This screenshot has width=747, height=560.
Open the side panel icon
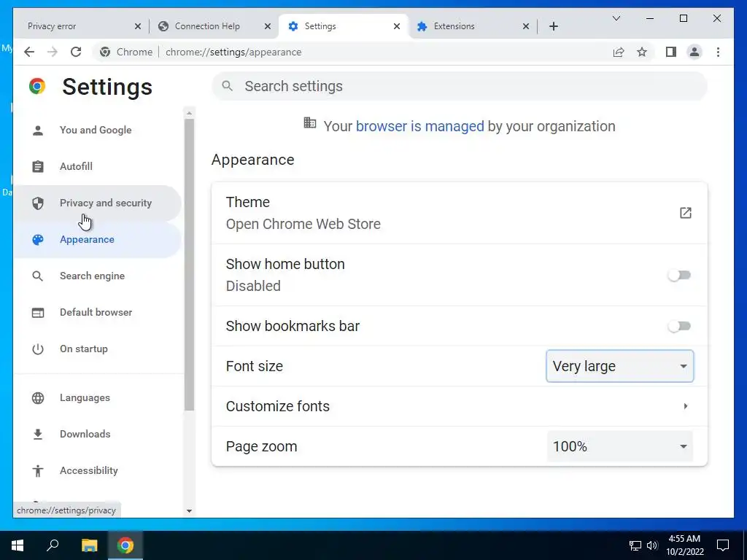(671, 52)
